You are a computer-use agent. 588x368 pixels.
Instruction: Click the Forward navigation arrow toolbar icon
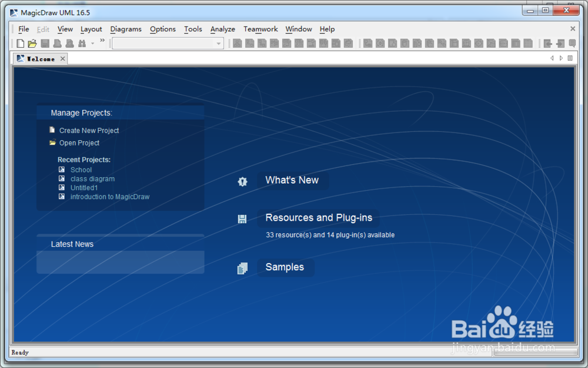click(x=560, y=44)
